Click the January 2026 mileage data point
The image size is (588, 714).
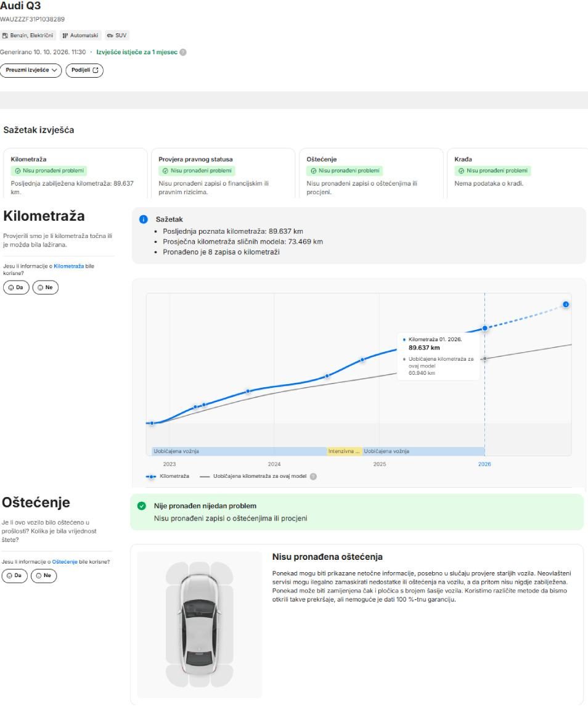(484, 328)
